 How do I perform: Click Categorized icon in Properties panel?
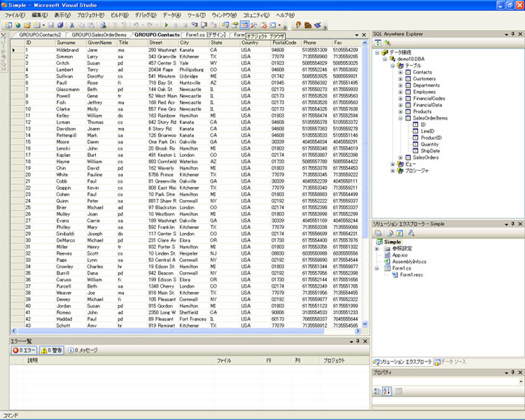click(x=377, y=391)
